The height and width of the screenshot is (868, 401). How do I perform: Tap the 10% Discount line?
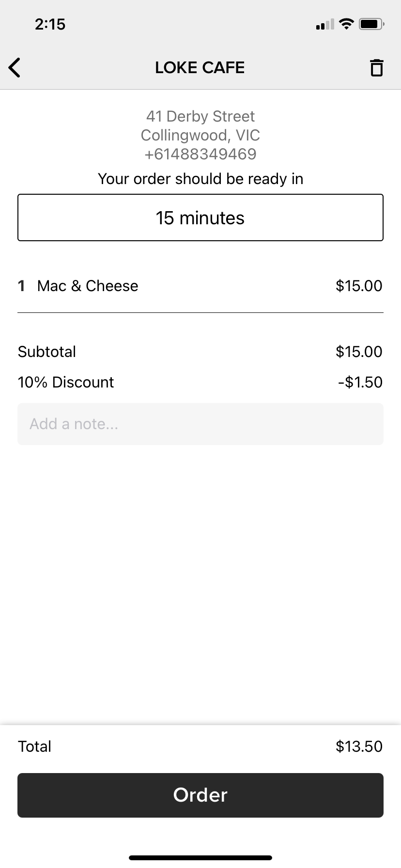(x=200, y=382)
